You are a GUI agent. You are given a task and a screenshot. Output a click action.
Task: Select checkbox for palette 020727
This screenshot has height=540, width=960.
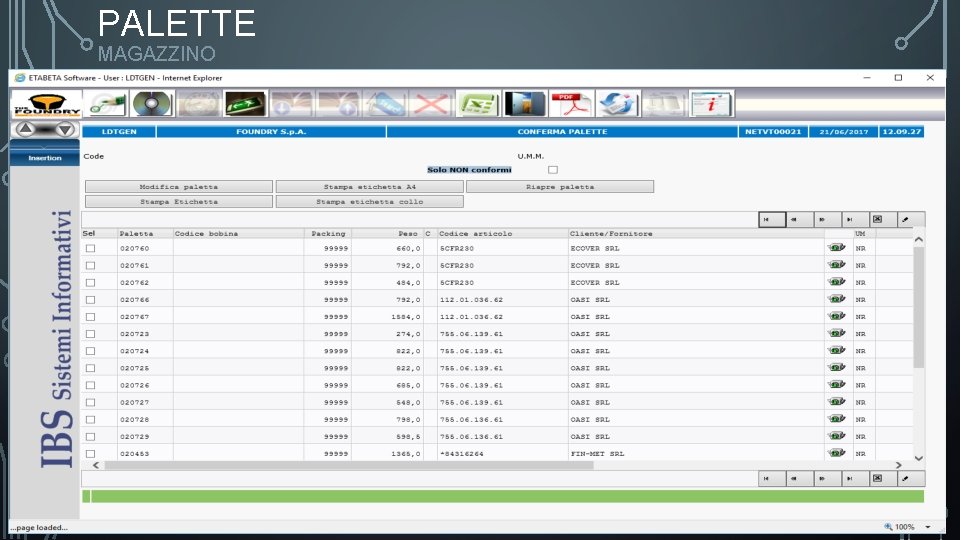[91, 403]
